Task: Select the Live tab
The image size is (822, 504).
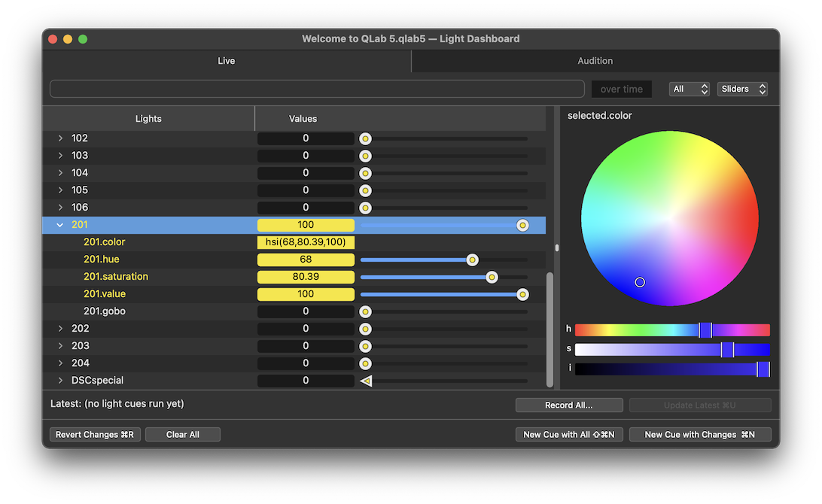Action: [226, 61]
